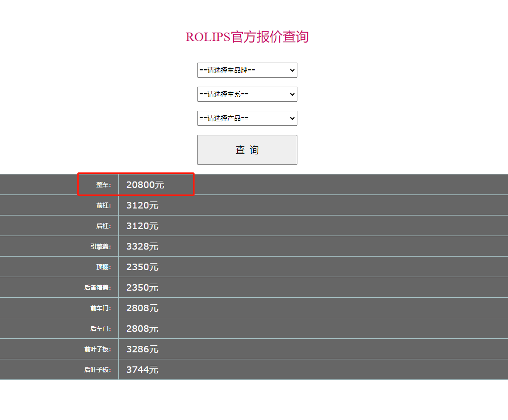Select the 前叶子板 row label
Viewport: 508px width, 420px height.
[97, 349]
